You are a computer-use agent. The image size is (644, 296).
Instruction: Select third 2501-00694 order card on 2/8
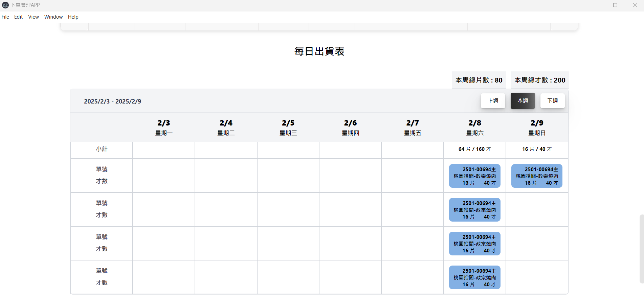[474, 244]
